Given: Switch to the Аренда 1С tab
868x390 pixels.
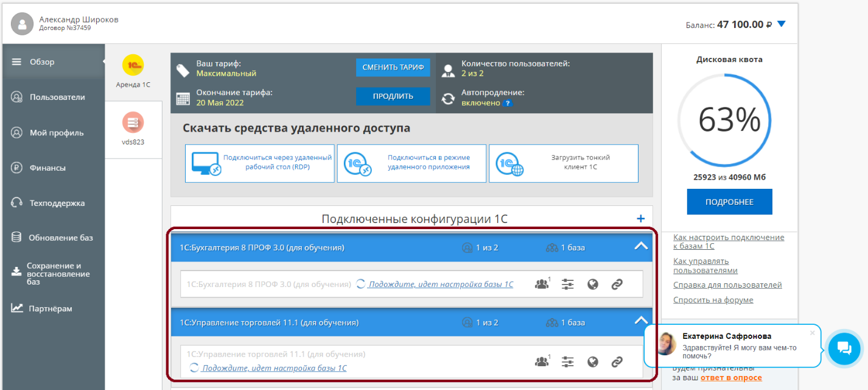Looking at the screenshot, I should click(133, 71).
